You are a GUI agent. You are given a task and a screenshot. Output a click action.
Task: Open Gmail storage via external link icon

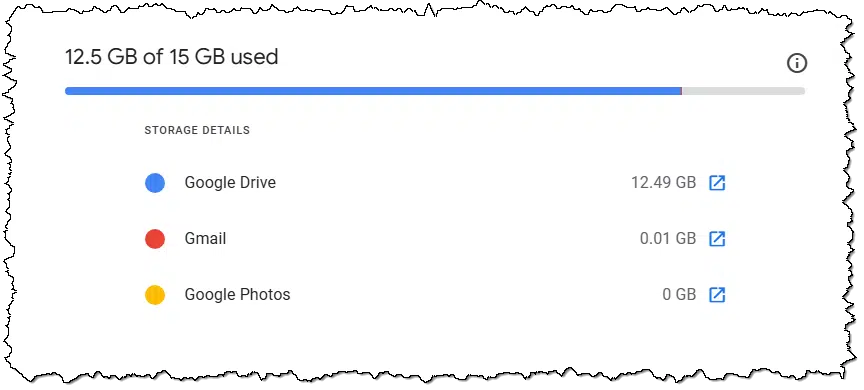click(716, 239)
